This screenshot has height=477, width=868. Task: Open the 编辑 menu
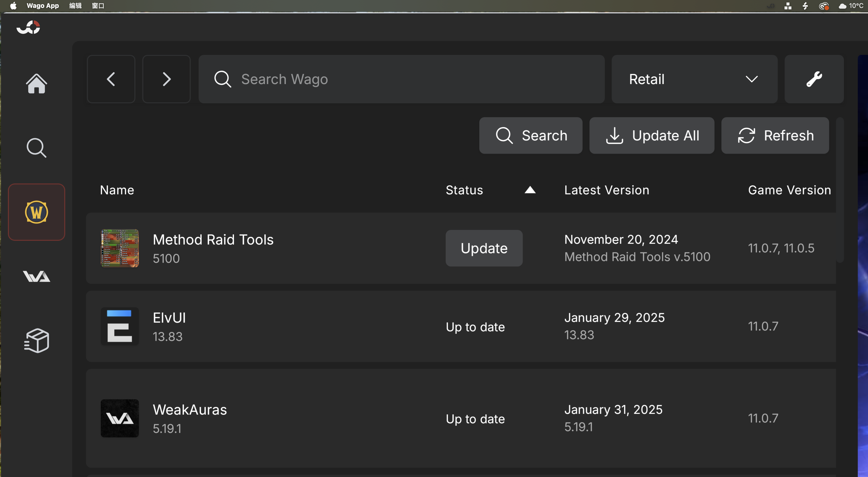(76, 6)
